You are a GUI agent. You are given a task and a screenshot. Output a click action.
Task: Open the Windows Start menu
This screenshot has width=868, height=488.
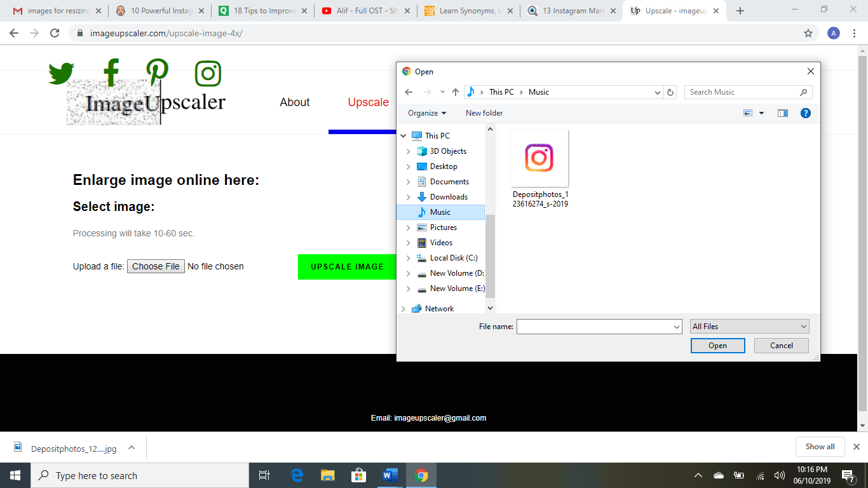coord(15,475)
